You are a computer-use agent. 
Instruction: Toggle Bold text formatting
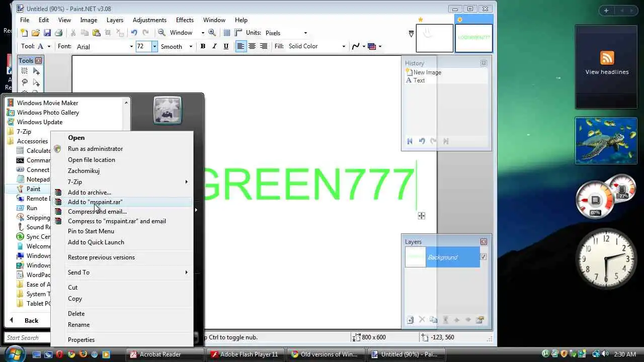tap(203, 46)
